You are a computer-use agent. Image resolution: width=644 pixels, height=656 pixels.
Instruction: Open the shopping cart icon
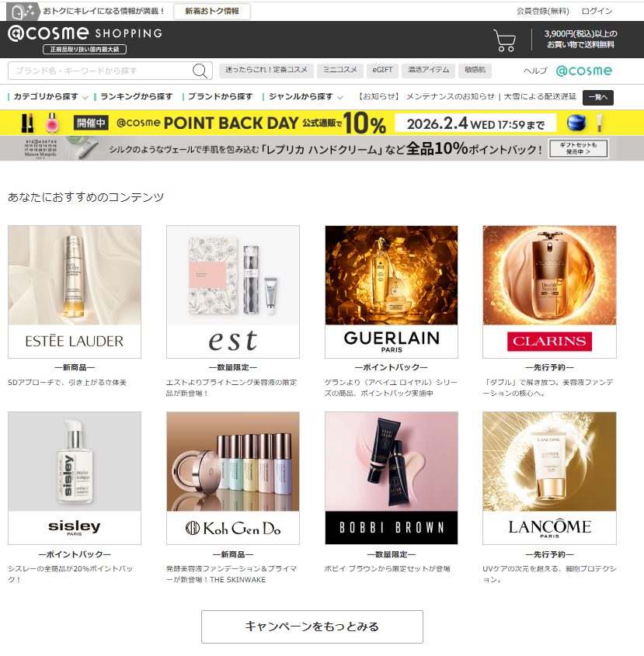point(505,40)
